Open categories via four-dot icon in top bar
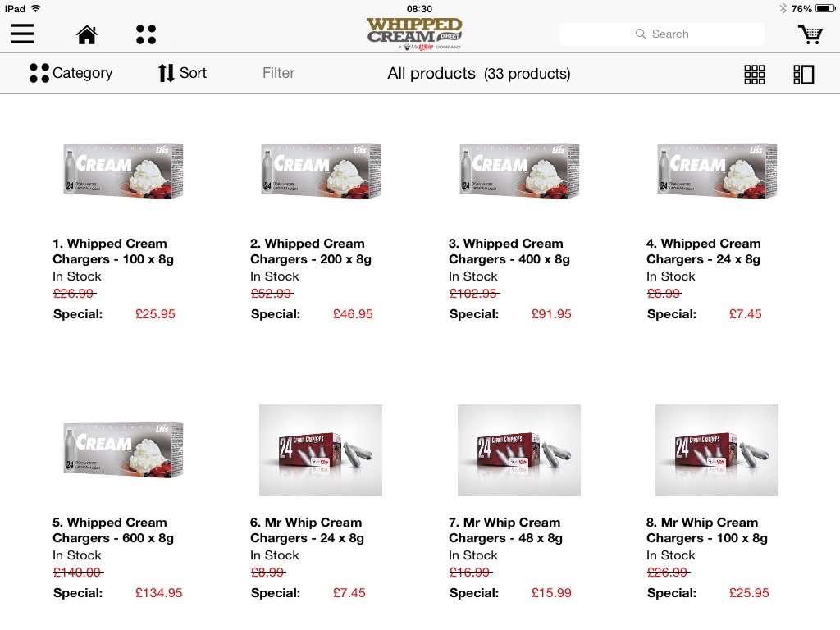Image resolution: width=840 pixels, height=630 pixels. point(146,34)
